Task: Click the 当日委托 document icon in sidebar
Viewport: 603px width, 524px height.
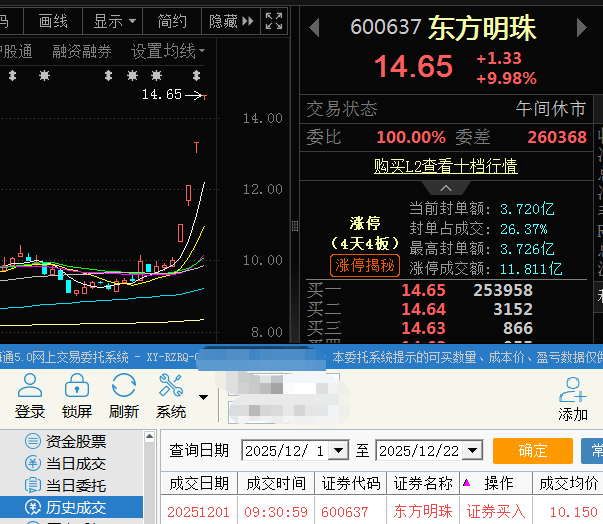Action: pos(33,485)
